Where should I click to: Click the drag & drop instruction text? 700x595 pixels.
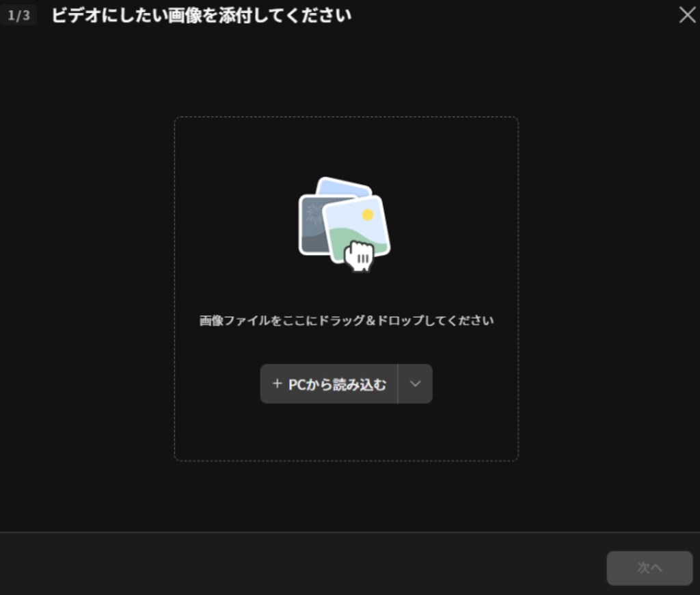(x=345, y=319)
